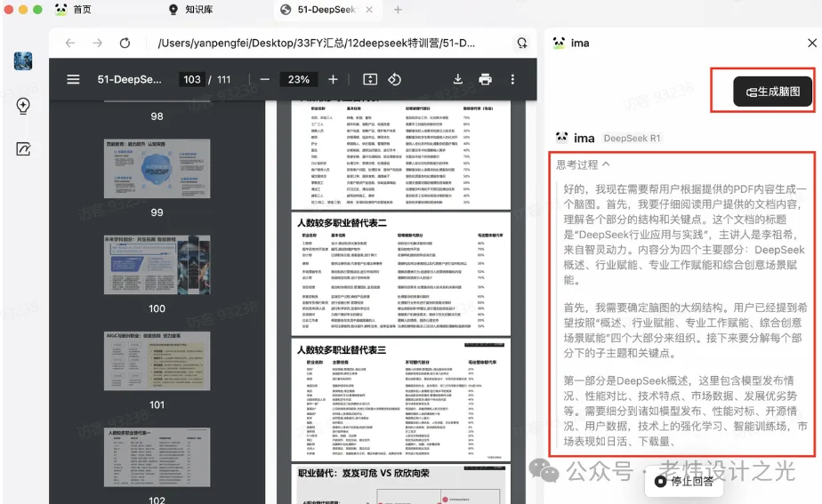This screenshot has width=822, height=504.
Task: Go back with the left arrow
Action: tap(70, 43)
